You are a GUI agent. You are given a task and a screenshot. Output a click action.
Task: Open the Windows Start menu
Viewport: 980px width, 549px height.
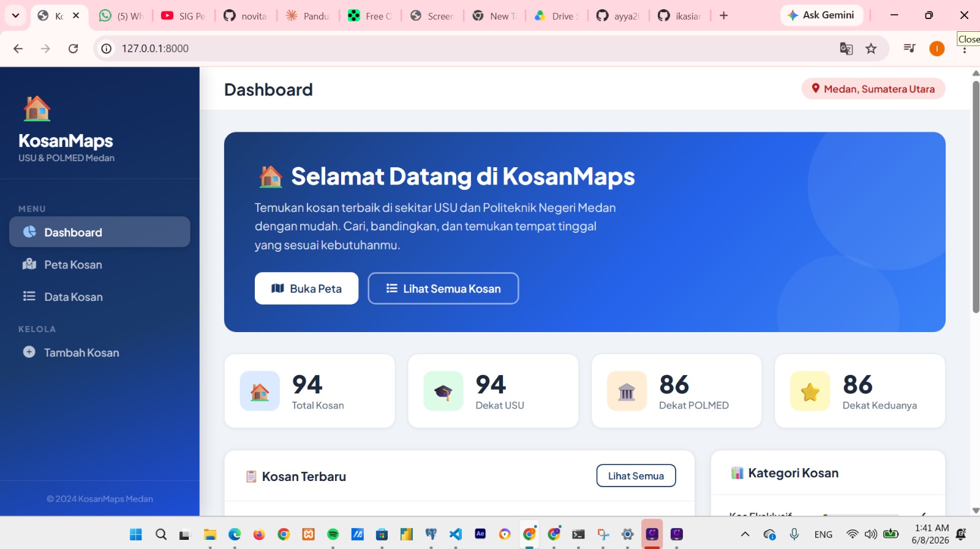pos(136,534)
